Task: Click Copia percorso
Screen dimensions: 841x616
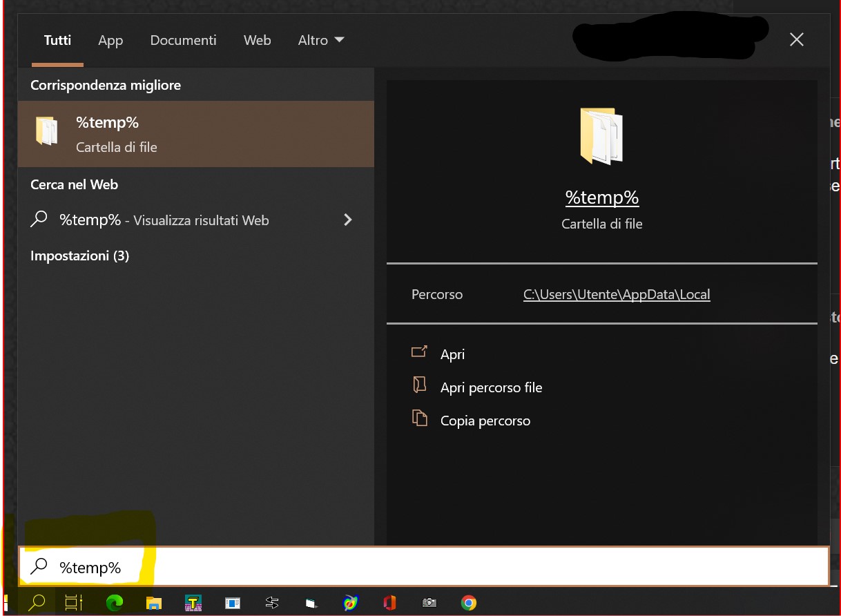Action: click(485, 421)
